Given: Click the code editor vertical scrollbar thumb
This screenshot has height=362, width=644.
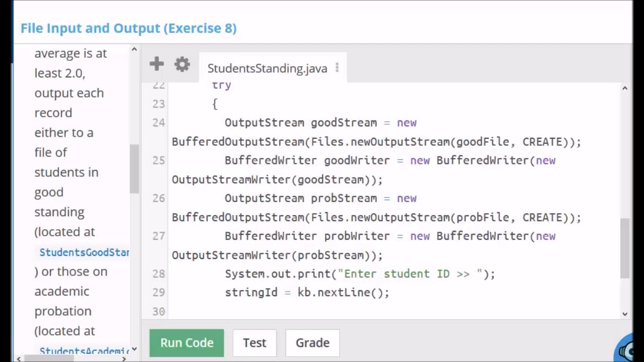Looking at the screenshot, I should (625, 248).
